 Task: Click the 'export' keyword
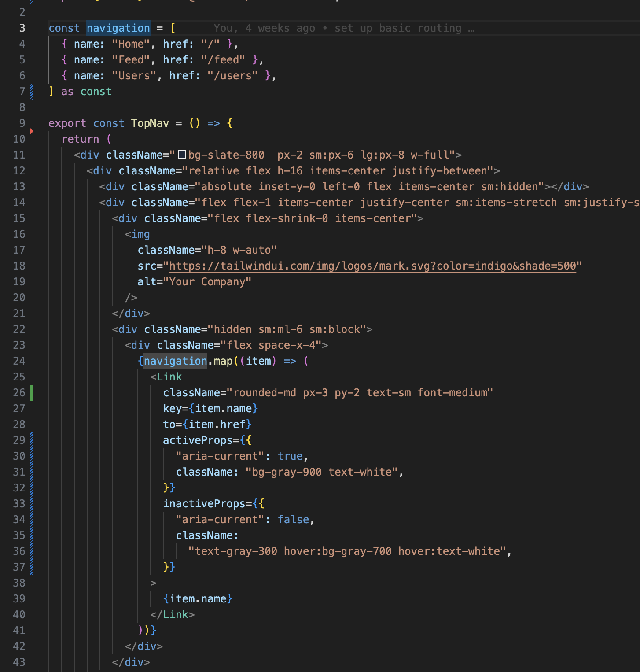[67, 123]
